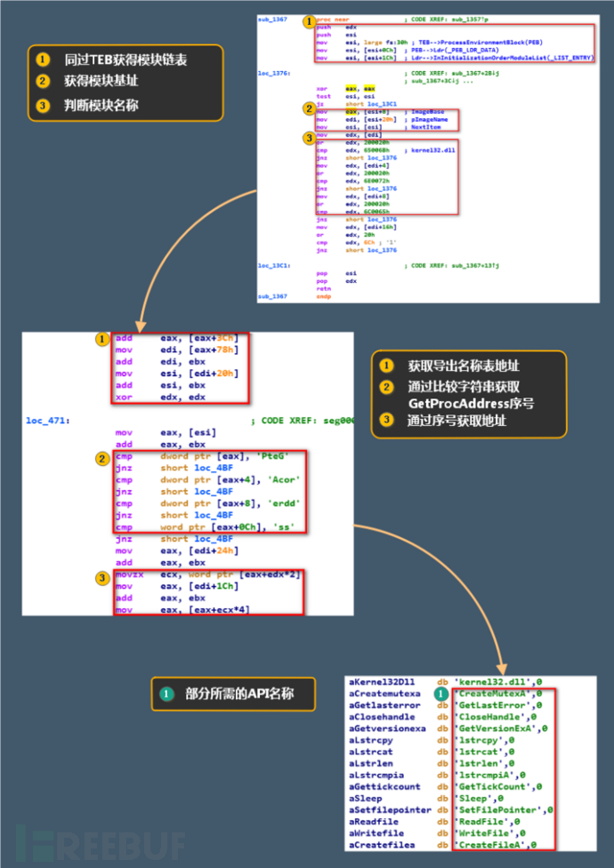Click yellow badge 1 beside 获取导出名称表地址
The image size is (614, 868).
[387, 366]
